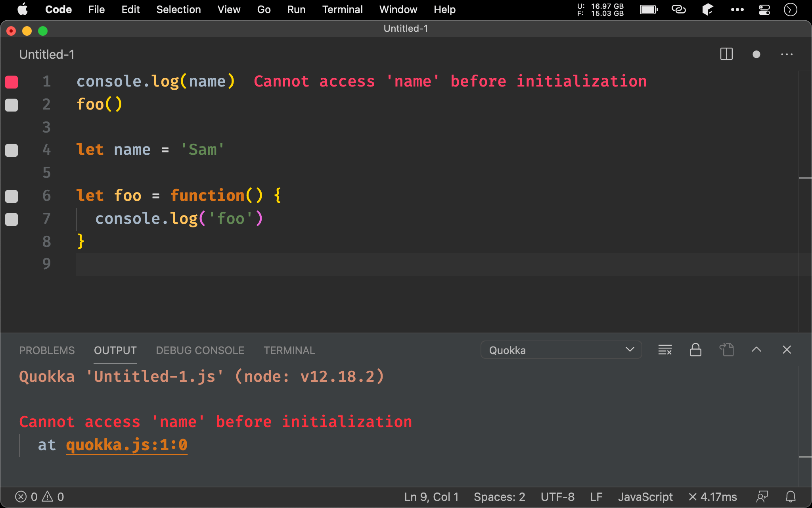Open the File menu
812x508 pixels.
pyautogui.click(x=96, y=10)
